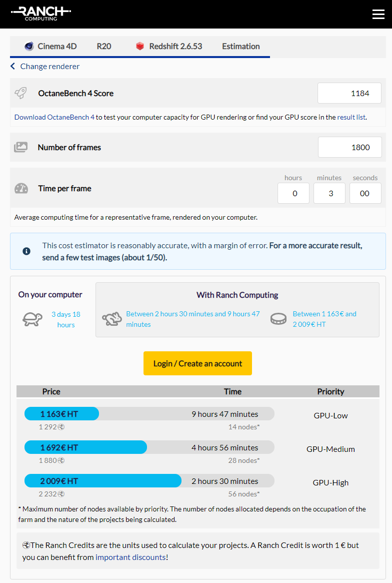392x583 pixels.
Task: Click the Login / Create an account button
Action: tap(197, 363)
